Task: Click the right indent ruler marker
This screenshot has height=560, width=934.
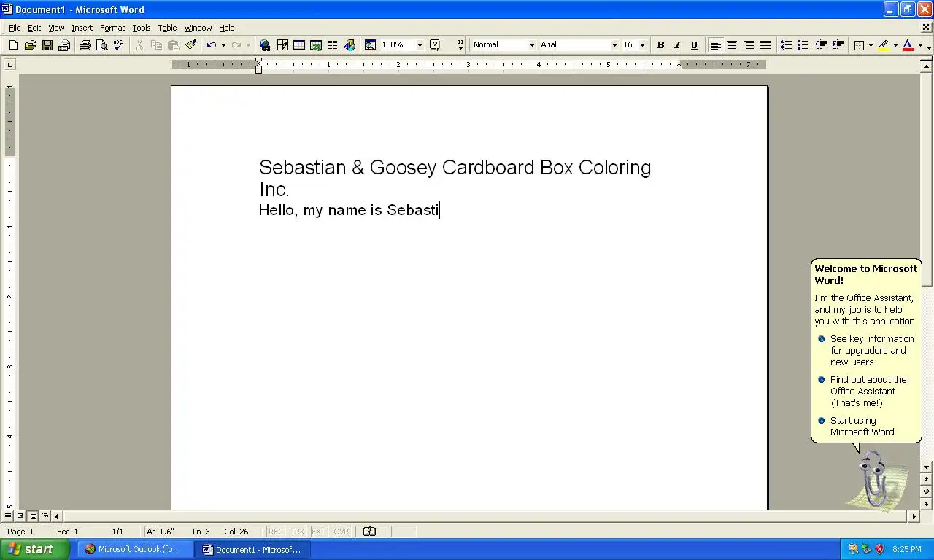Action: (679, 66)
